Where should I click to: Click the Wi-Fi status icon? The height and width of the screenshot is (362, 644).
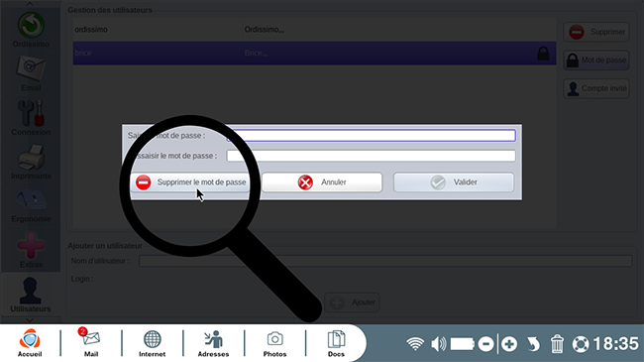pos(415,343)
